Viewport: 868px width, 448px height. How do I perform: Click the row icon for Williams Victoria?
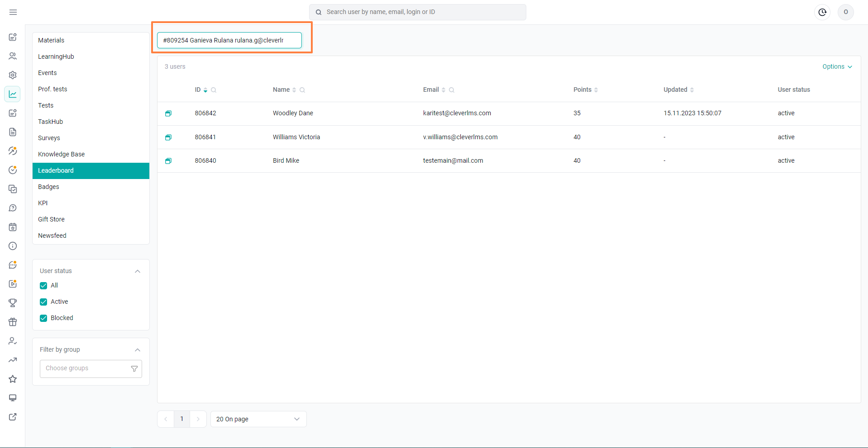tap(168, 137)
